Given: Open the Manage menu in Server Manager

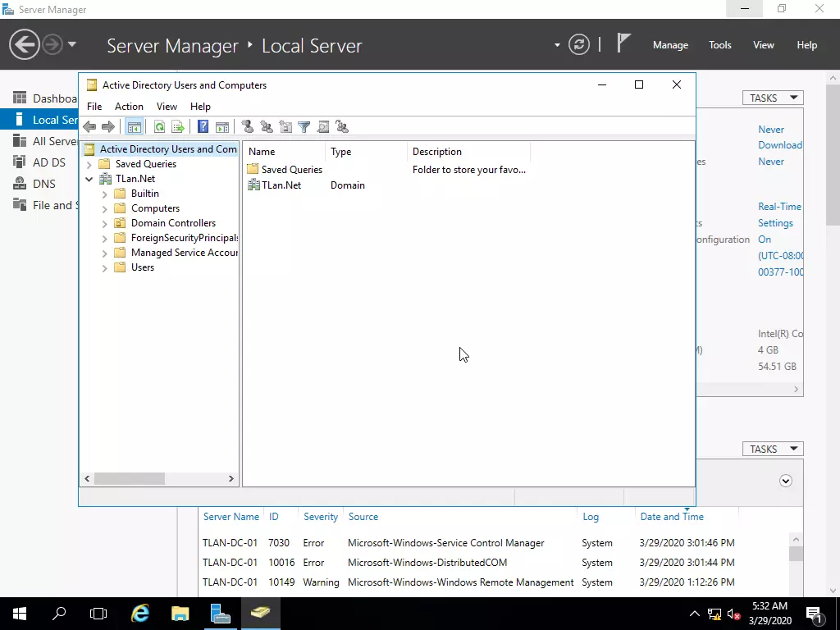Looking at the screenshot, I should (670, 45).
